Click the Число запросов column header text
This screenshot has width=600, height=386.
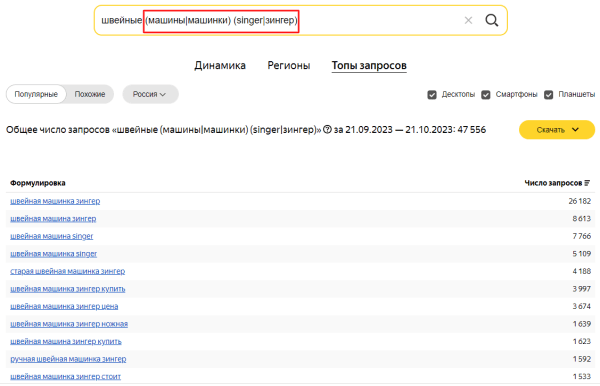(553, 183)
